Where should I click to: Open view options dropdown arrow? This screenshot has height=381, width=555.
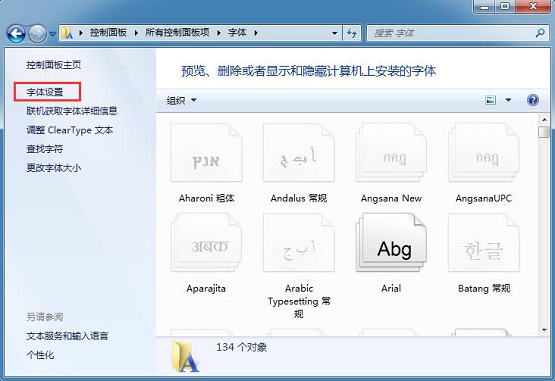pyautogui.click(x=508, y=100)
